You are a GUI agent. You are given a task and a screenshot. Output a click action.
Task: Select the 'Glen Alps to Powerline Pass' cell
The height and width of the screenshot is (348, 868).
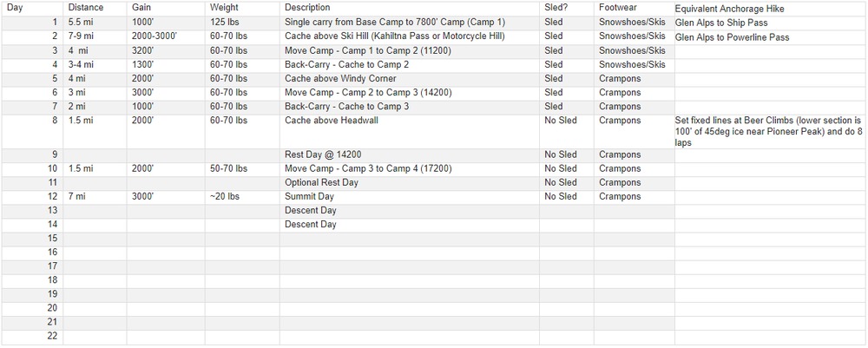(732, 36)
